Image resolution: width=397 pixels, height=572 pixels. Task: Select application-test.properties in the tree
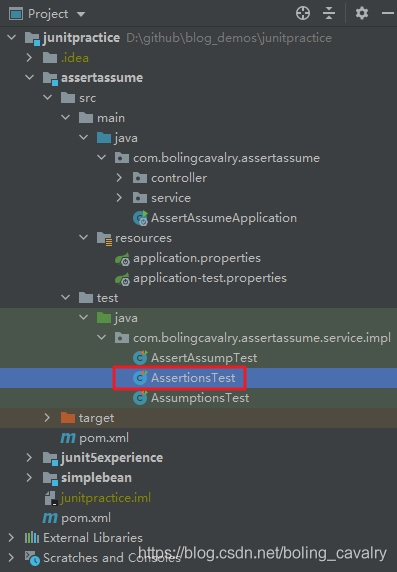coord(210,278)
